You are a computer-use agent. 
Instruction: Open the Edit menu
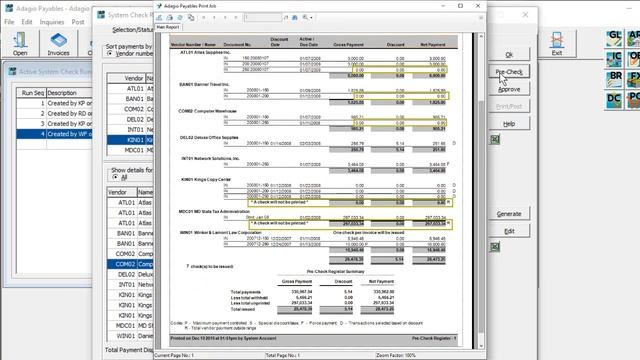pos(27,22)
